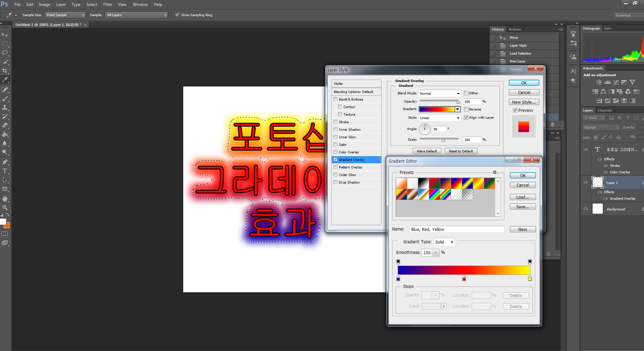
Task: Open the Window menu
Action: (140, 4)
